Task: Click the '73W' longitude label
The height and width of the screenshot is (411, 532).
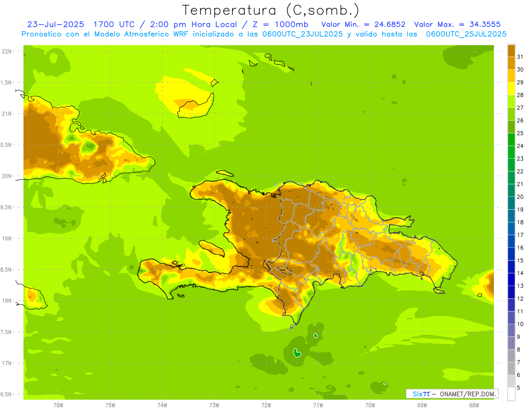Action: 214,405
